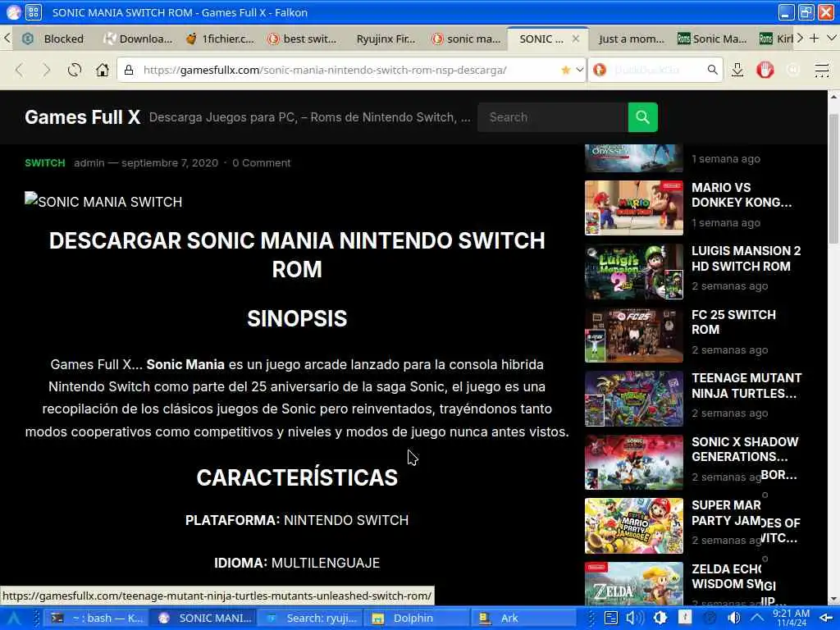Open SONIC X SHADOW GENERATIONS... link

[x=745, y=450]
